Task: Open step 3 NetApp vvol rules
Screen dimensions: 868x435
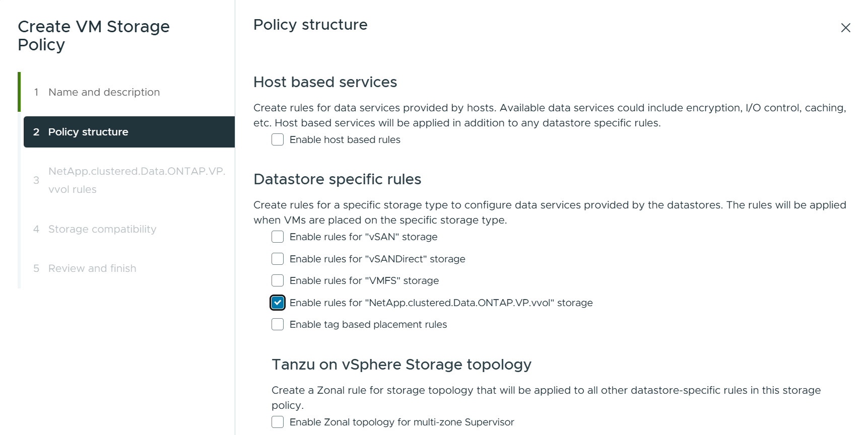Action: tap(136, 180)
